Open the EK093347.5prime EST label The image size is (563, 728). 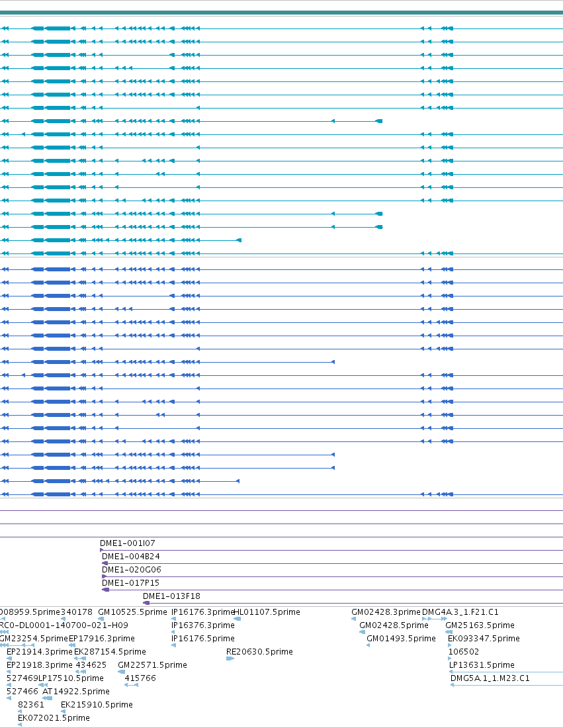point(484,639)
